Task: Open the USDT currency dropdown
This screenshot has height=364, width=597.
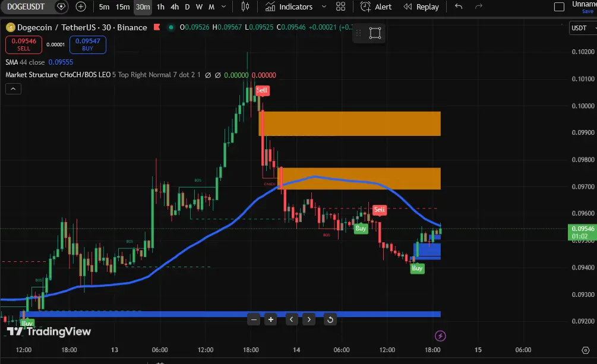Action: click(583, 28)
